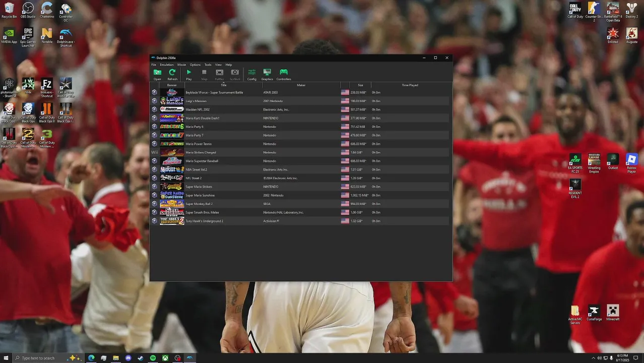Refresh the game list in Dolphin
This screenshot has width=644, height=363.
coord(172,75)
